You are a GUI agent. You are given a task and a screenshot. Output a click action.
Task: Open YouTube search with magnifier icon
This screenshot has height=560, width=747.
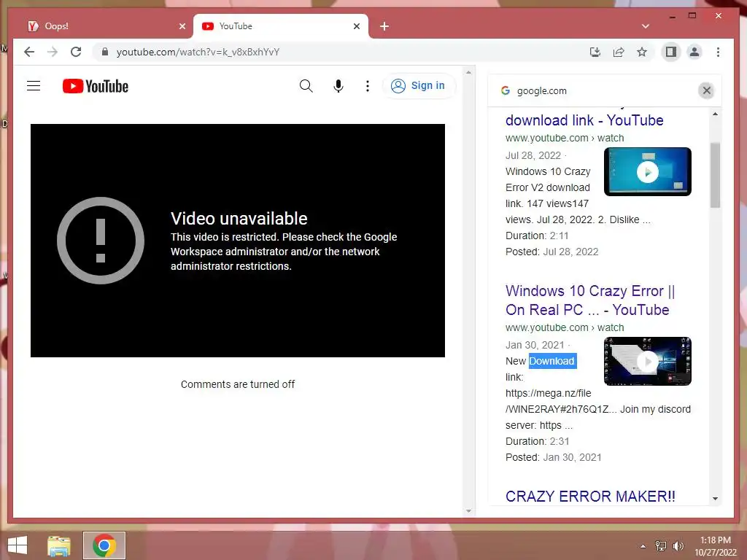(306, 86)
